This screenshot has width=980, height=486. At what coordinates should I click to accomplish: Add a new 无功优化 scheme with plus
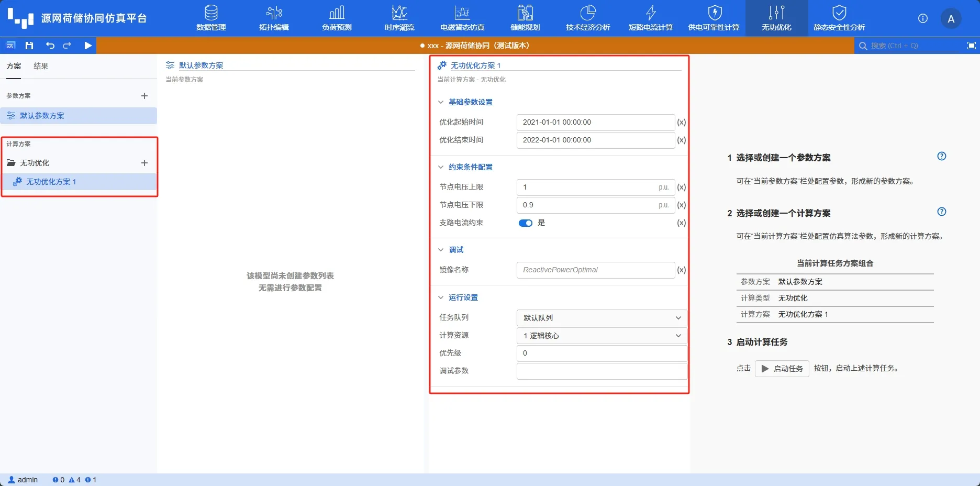pyautogui.click(x=144, y=163)
